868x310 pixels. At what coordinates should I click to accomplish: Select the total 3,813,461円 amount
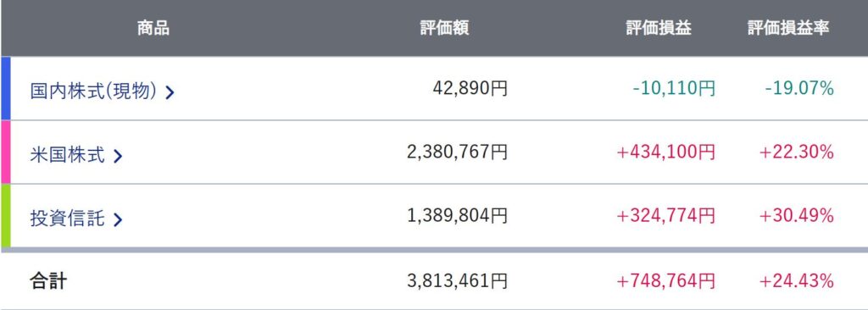click(457, 280)
